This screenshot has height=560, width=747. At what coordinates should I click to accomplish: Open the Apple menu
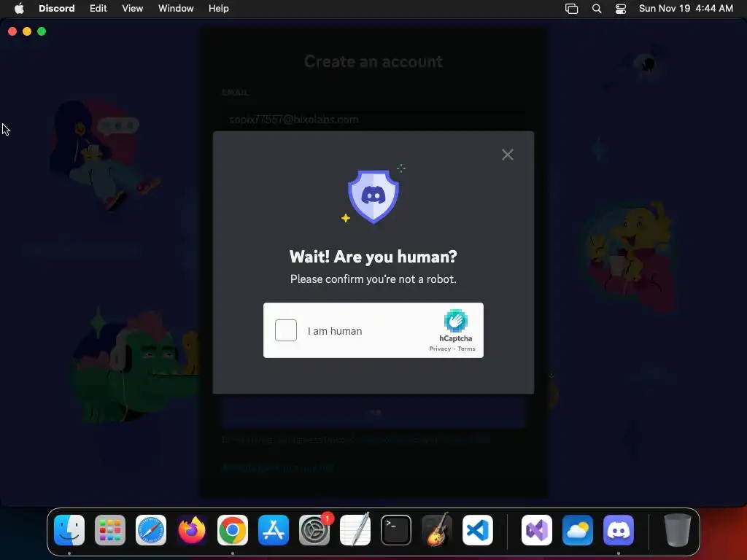pos(19,9)
